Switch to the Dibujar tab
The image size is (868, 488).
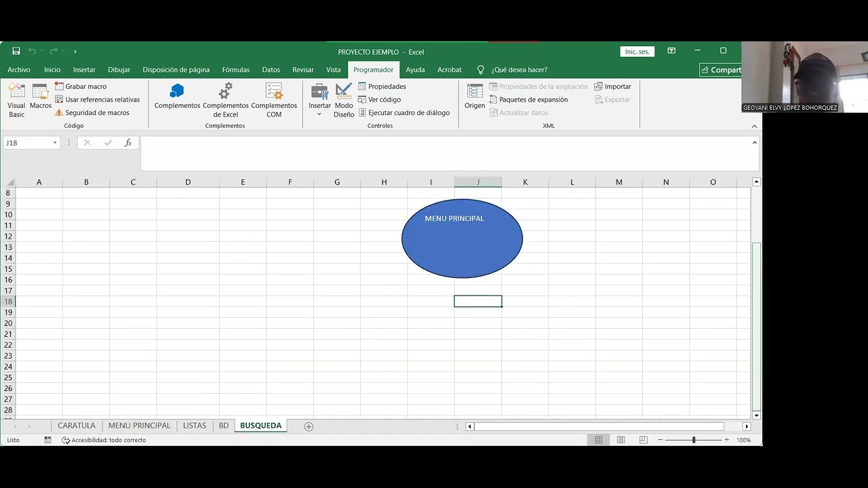click(x=119, y=70)
